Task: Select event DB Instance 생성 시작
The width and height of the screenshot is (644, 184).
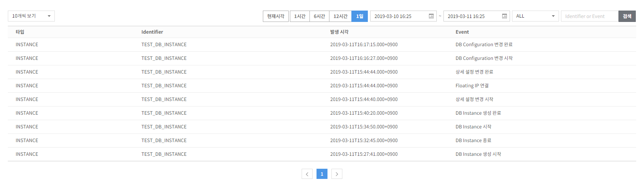Action: point(478,154)
